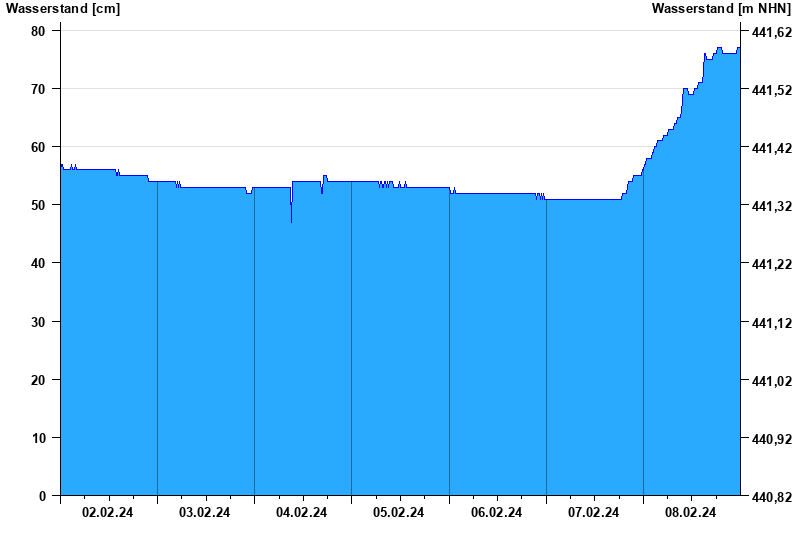Image resolution: width=800 pixels, height=550 pixels.
Task: Click the 441,42 value on right axis
Action: tap(772, 148)
